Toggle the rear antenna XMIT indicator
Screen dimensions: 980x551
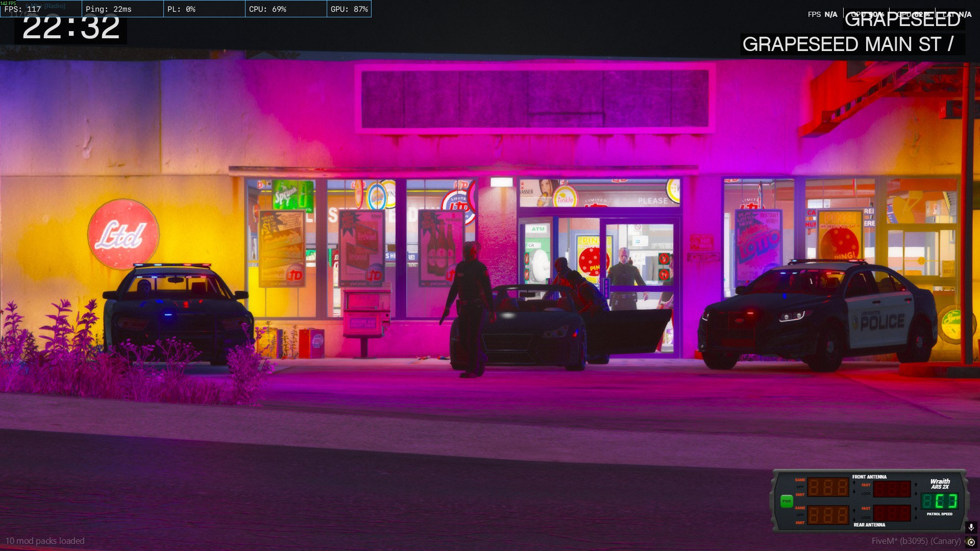pyautogui.click(x=800, y=523)
